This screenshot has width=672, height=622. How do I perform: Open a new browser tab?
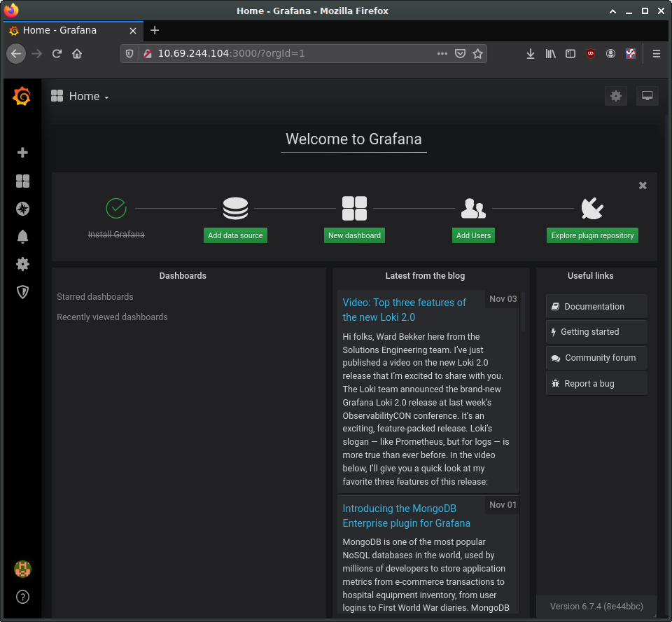pos(155,30)
